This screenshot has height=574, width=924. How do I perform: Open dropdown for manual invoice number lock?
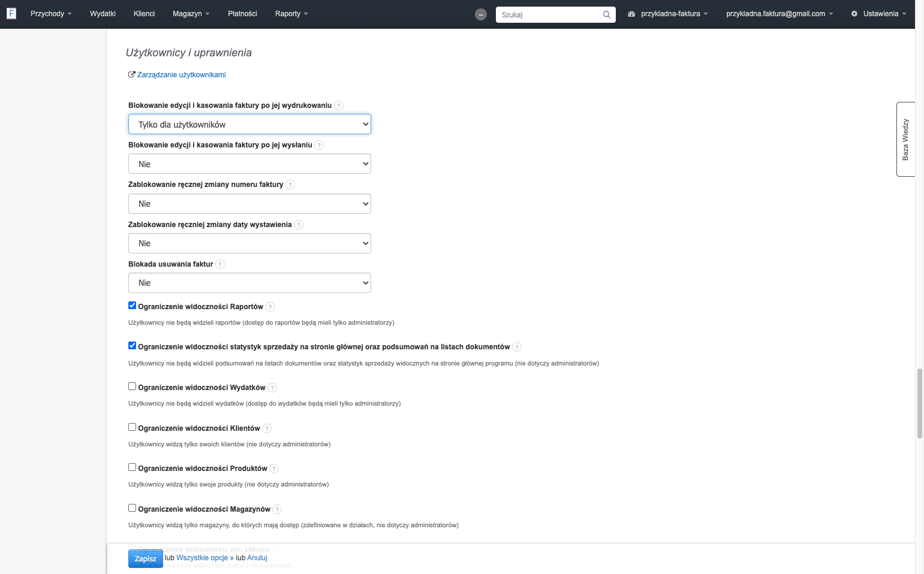pos(249,204)
